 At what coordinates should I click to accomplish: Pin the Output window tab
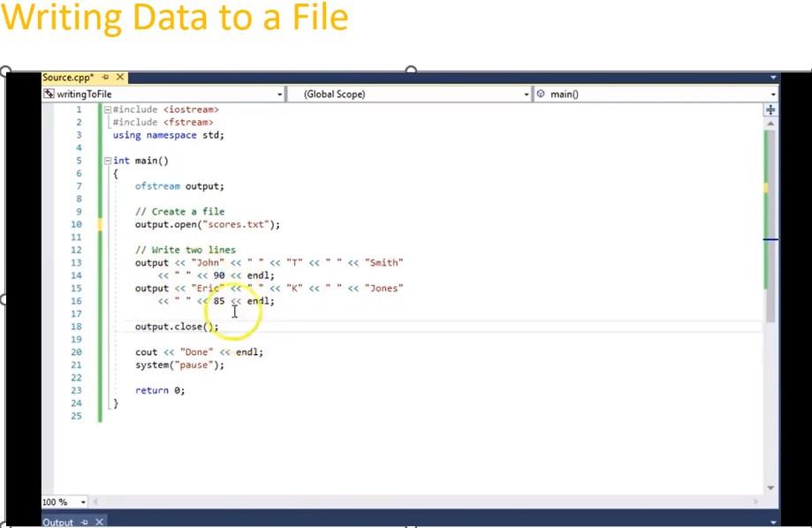83,522
